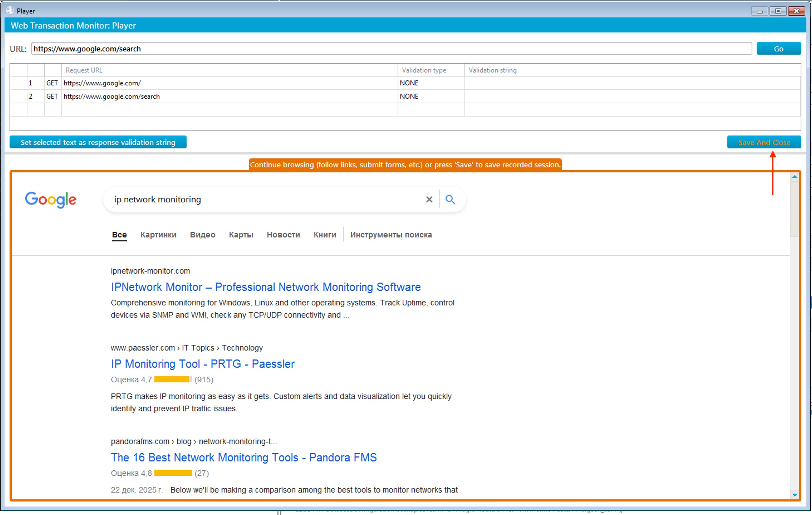Click the URL input field
This screenshot has height=515, width=812.
[392, 48]
